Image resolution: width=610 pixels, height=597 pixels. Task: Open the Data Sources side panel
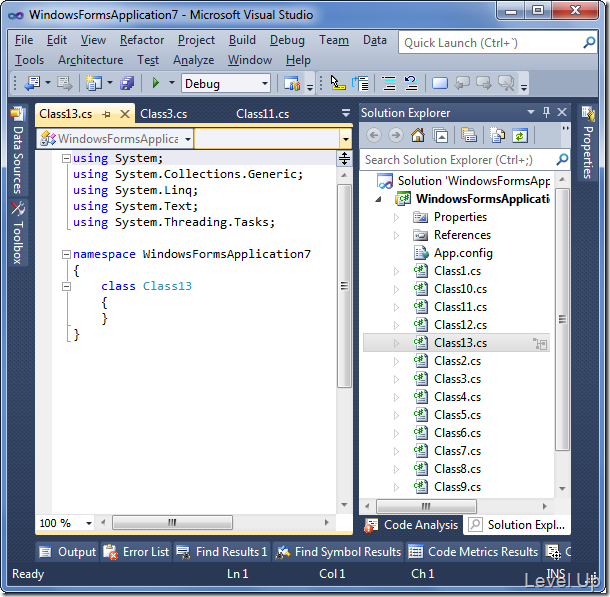pyautogui.click(x=18, y=152)
